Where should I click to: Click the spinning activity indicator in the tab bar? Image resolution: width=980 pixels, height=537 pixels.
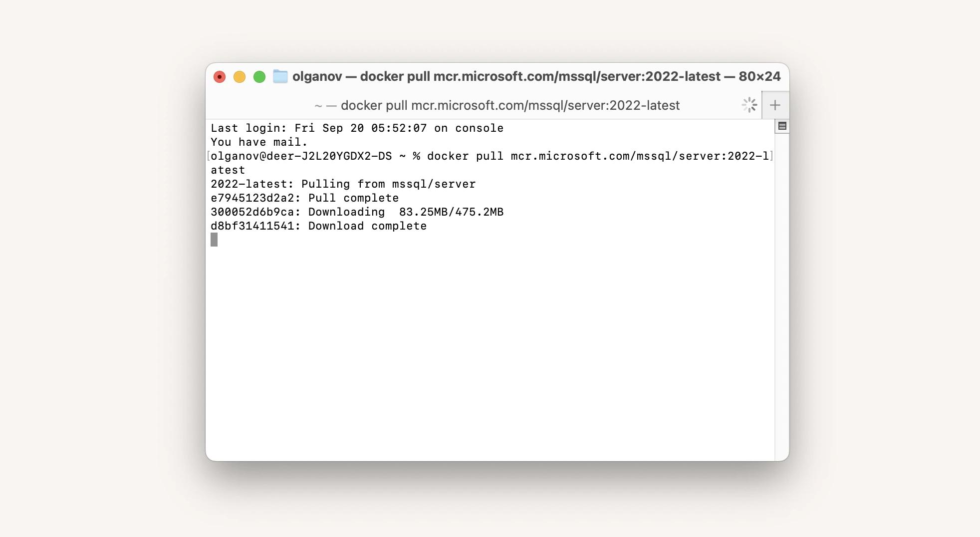click(x=749, y=105)
